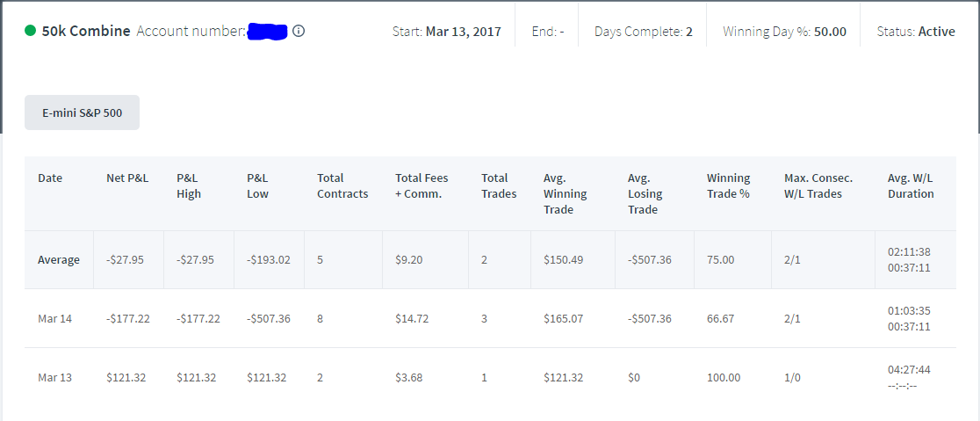Image resolution: width=980 pixels, height=421 pixels.
Task: Click the Avg. Losing Trade header
Action: click(x=645, y=194)
